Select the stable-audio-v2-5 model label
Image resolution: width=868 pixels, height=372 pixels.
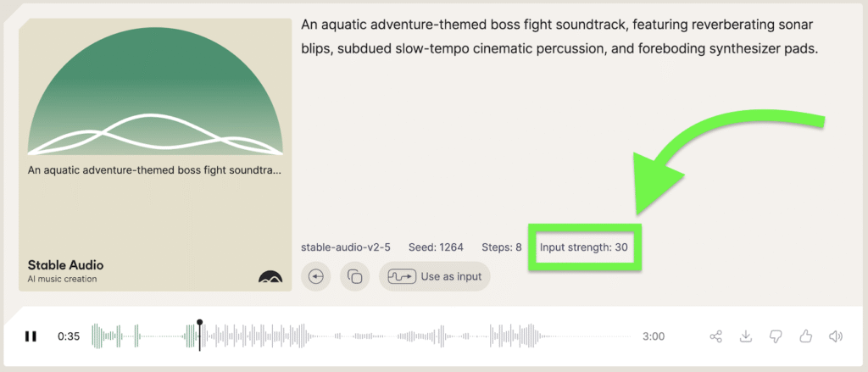pyautogui.click(x=347, y=247)
